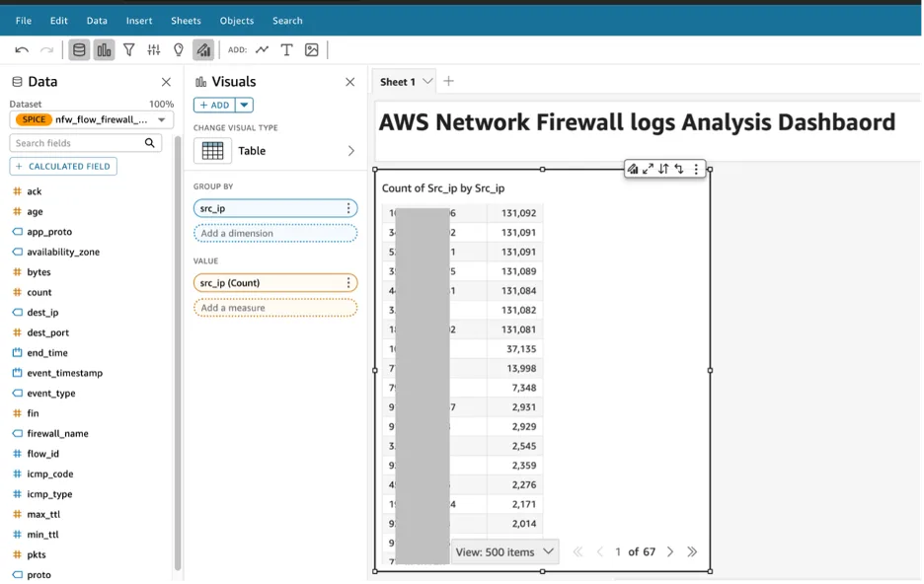Maximize the table visual
Image resolution: width=924 pixels, height=584 pixels.
649,169
